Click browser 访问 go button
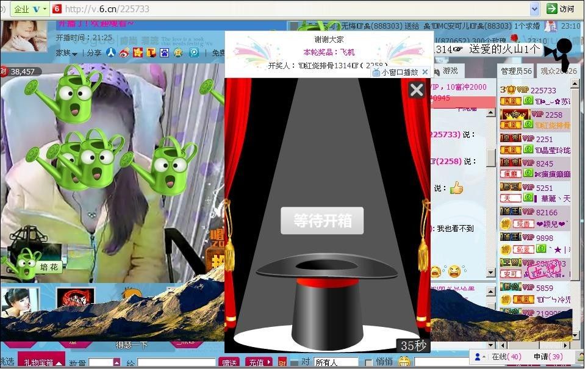 tap(561, 9)
